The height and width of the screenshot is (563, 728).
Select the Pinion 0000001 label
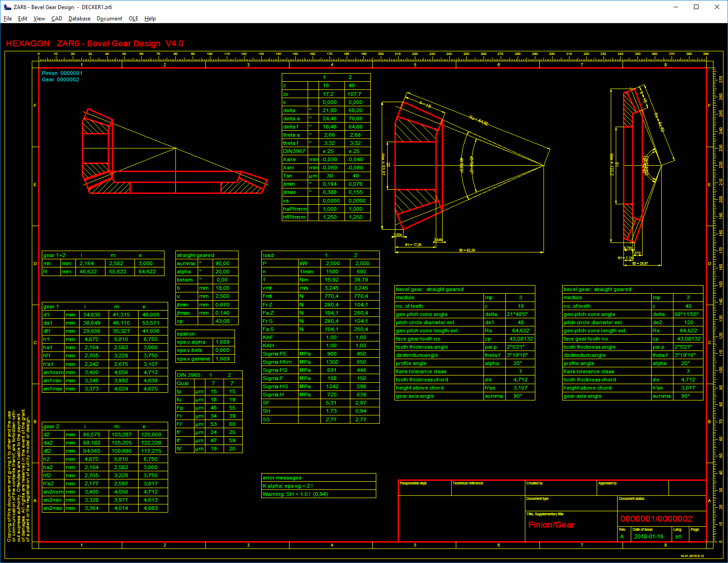click(x=62, y=73)
